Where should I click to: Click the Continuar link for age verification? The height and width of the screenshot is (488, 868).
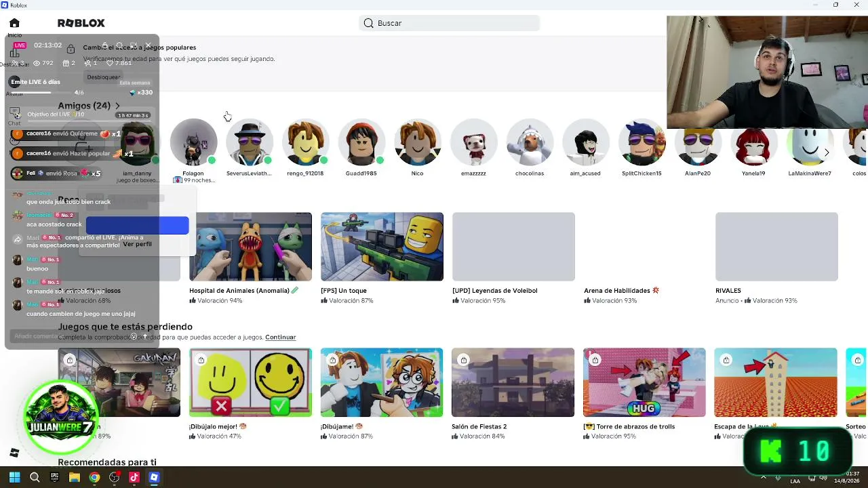280,338
